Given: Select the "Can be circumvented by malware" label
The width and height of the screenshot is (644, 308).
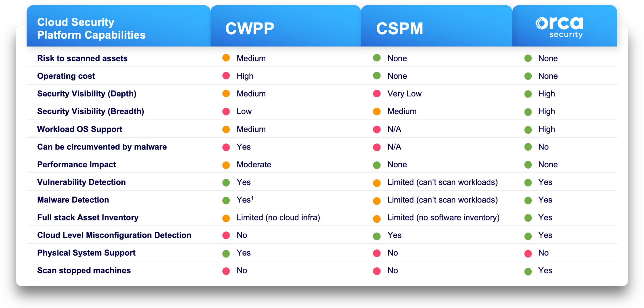Looking at the screenshot, I should 102,147.
